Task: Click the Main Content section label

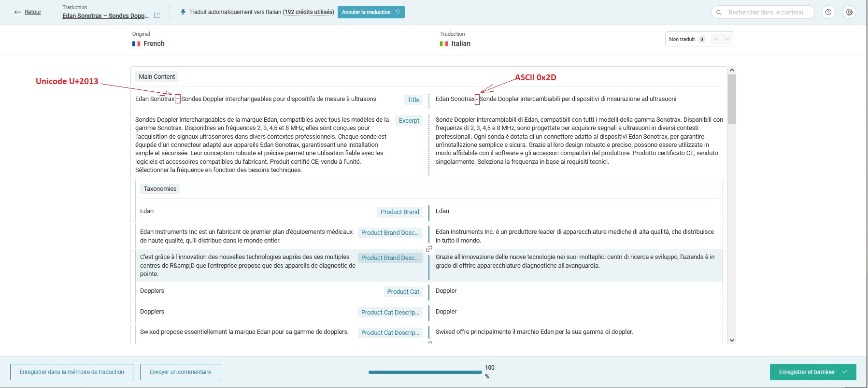Action: tap(157, 76)
